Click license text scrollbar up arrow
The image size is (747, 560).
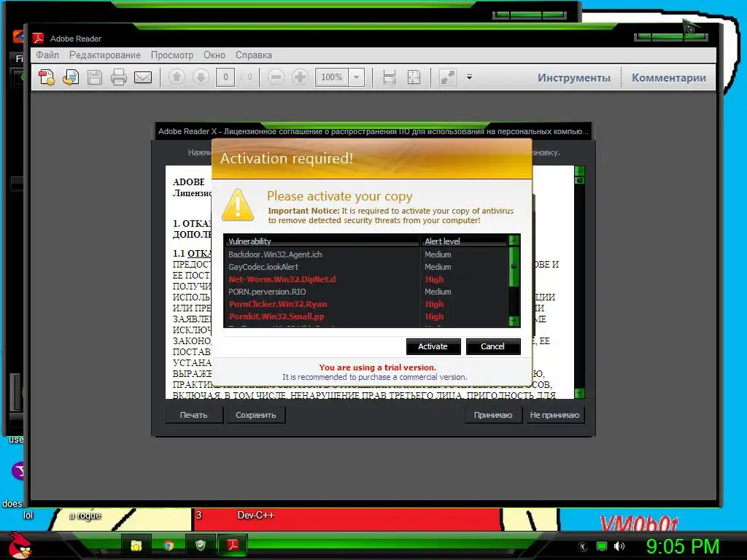coord(579,171)
